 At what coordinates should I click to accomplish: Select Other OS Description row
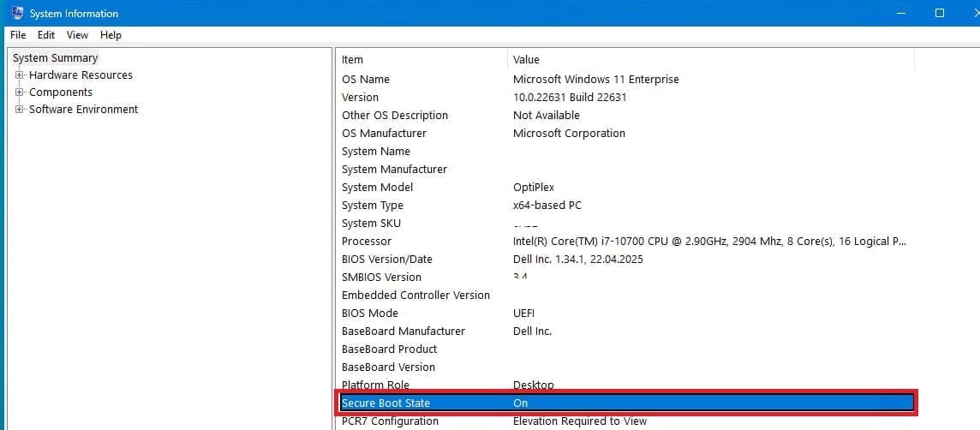tap(625, 116)
